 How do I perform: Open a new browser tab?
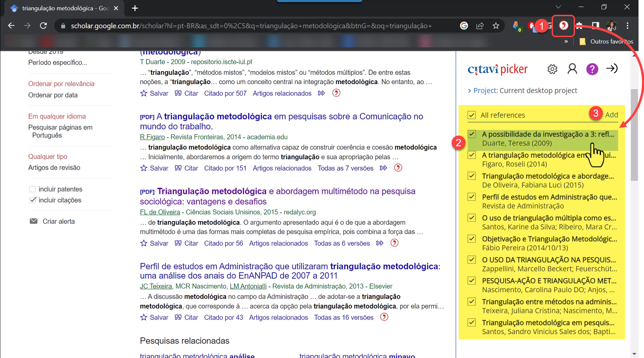pos(135,8)
